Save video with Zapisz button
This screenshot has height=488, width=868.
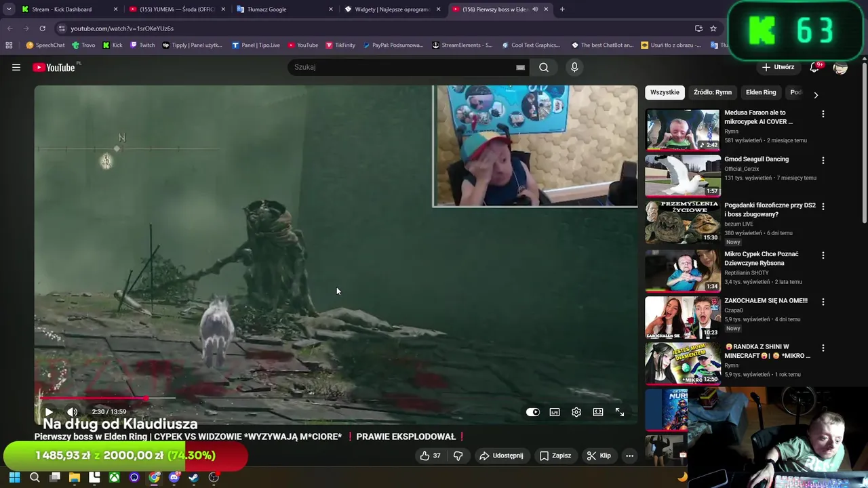point(555,455)
